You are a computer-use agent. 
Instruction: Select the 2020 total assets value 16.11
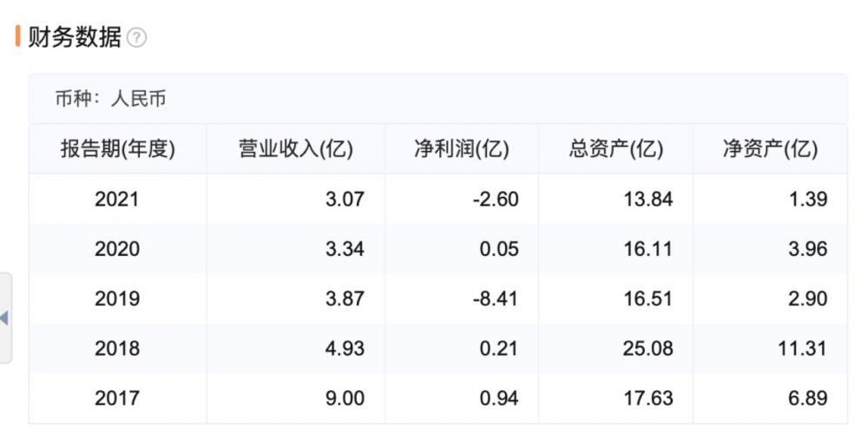point(649,249)
